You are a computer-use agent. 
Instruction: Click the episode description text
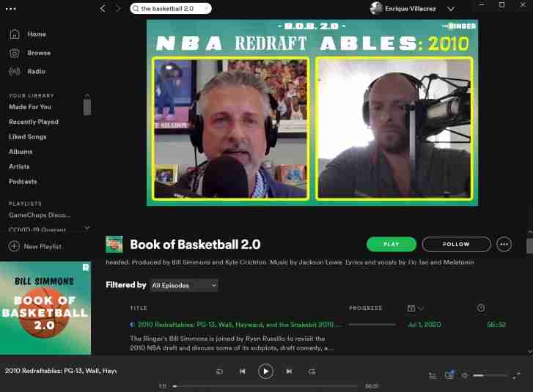232,343
